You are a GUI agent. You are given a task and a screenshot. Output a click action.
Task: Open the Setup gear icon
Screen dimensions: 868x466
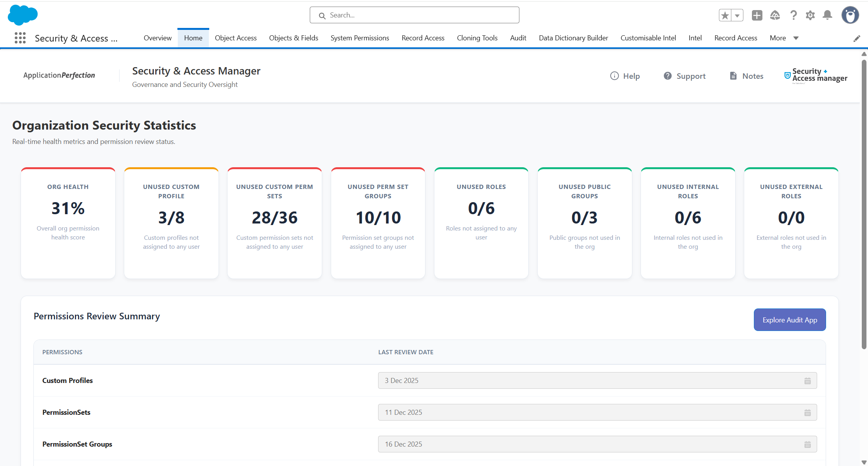(x=810, y=16)
